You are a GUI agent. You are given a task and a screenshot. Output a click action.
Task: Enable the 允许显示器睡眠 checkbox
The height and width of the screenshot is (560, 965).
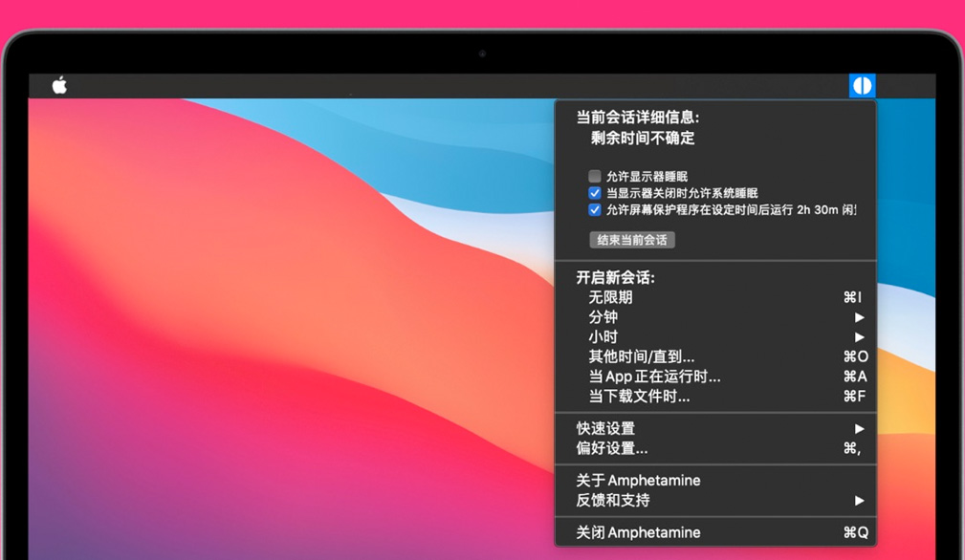pos(595,176)
